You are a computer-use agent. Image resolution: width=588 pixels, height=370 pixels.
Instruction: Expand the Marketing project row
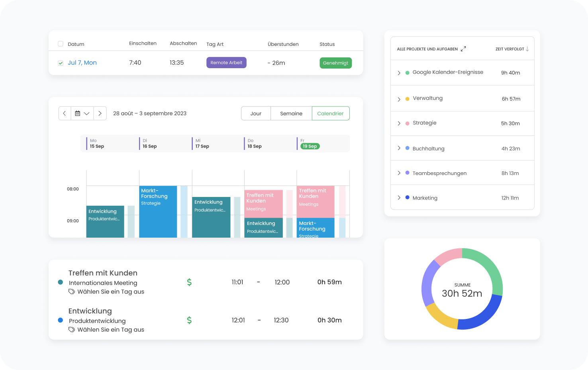pos(399,198)
